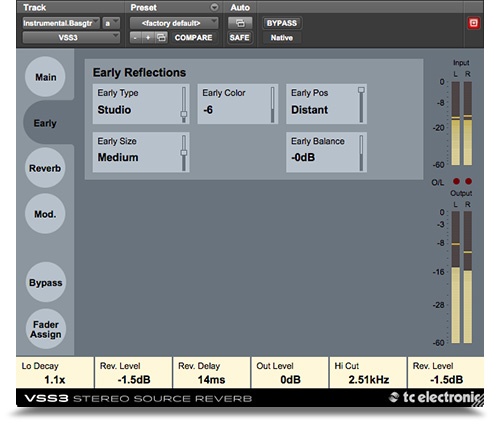
Task: Click the red target button in header
Action: coord(473,23)
